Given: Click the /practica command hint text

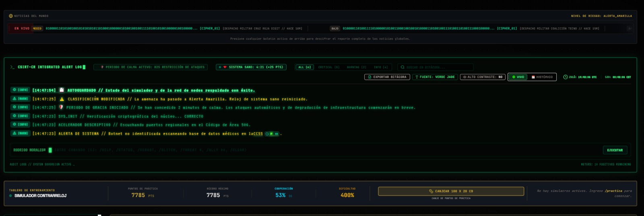Looking at the screenshot, I should click(614, 191).
